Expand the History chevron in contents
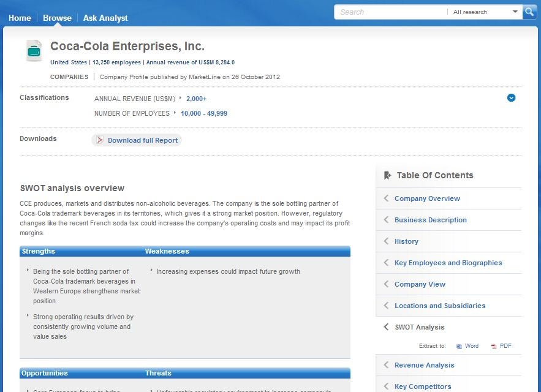The height and width of the screenshot is (392, 541). coord(386,241)
